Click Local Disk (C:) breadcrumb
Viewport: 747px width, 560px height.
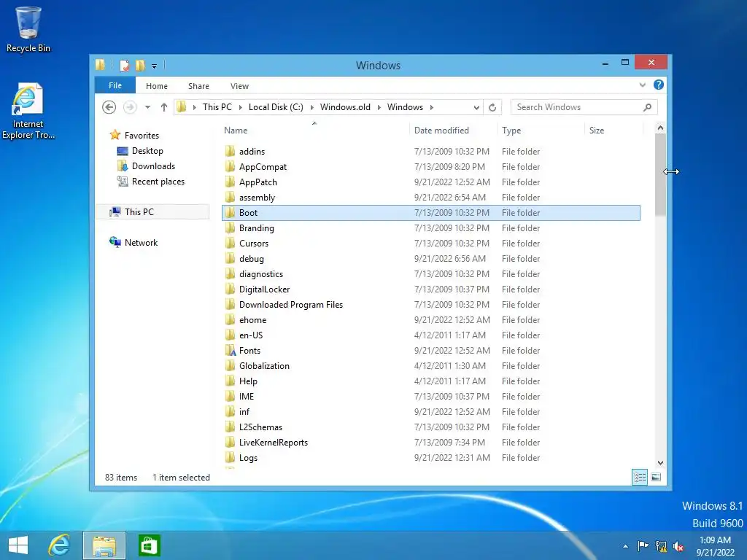pyautogui.click(x=276, y=107)
